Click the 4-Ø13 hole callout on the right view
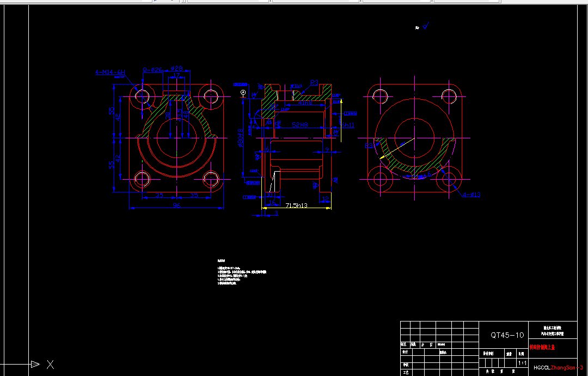This screenshot has width=588, height=376. [471, 195]
